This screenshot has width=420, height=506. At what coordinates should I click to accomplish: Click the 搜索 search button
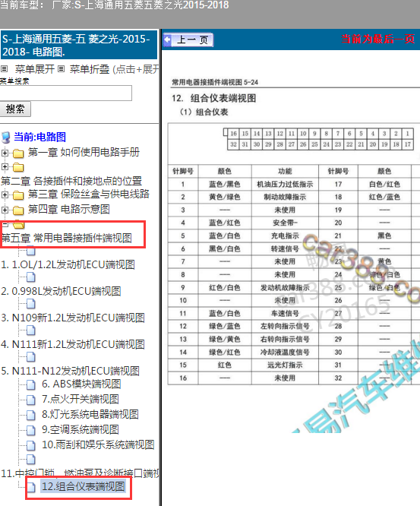15,109
